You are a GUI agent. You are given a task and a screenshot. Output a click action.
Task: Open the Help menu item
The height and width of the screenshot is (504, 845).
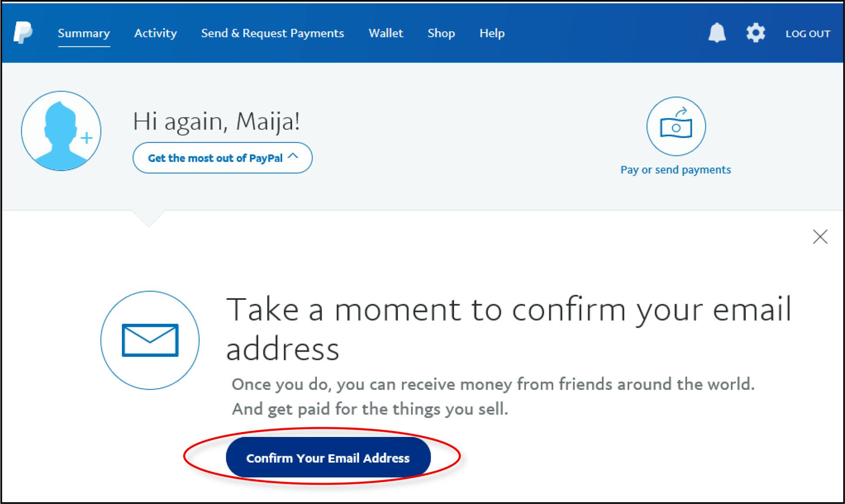coord(492,34)
